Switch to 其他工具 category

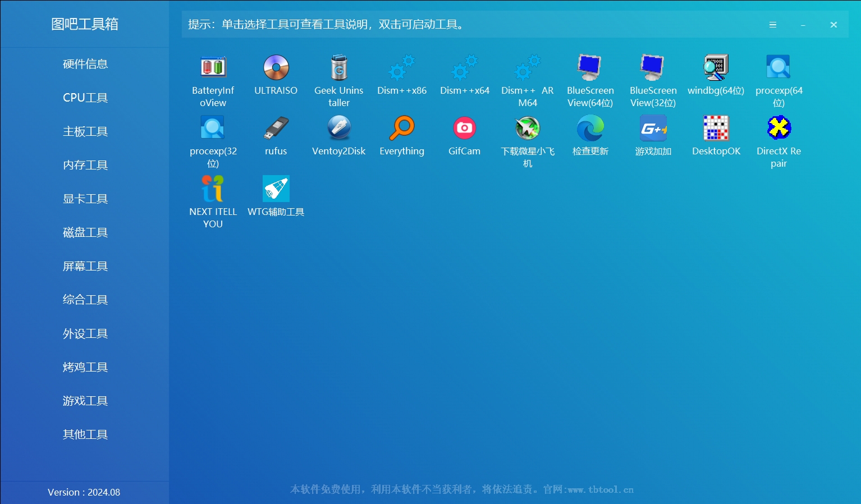pos(85,434)
